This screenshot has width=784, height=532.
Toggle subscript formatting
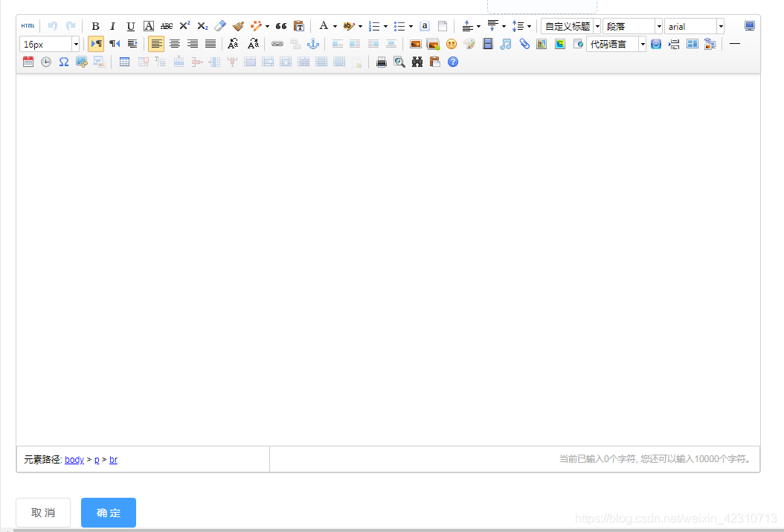coord(202,26)
